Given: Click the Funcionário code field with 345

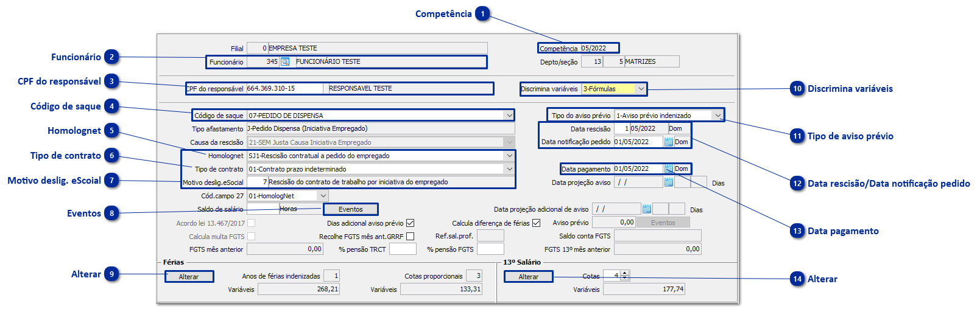Looking at the screenshot, I should click(x=263, y=61).
